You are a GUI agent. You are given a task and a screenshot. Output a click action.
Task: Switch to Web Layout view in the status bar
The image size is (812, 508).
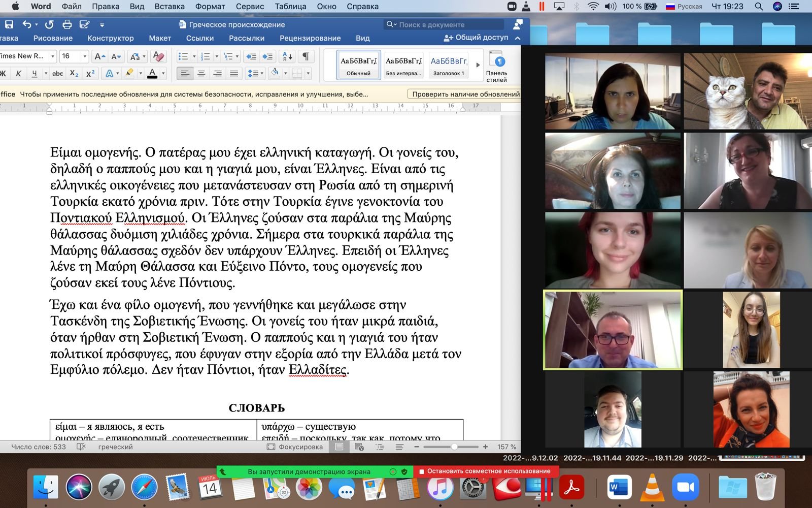pos(359,447)
